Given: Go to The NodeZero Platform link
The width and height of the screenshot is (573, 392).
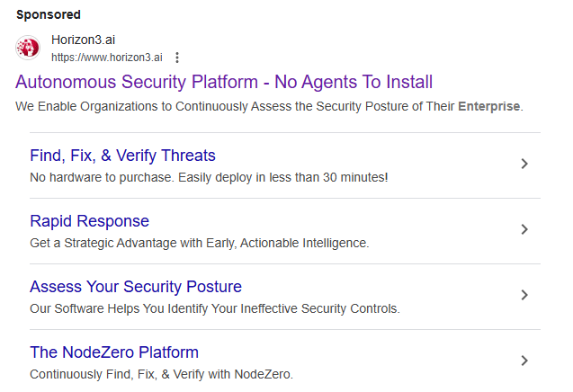Looking at the screenshot, I should (x=114, y=352).
